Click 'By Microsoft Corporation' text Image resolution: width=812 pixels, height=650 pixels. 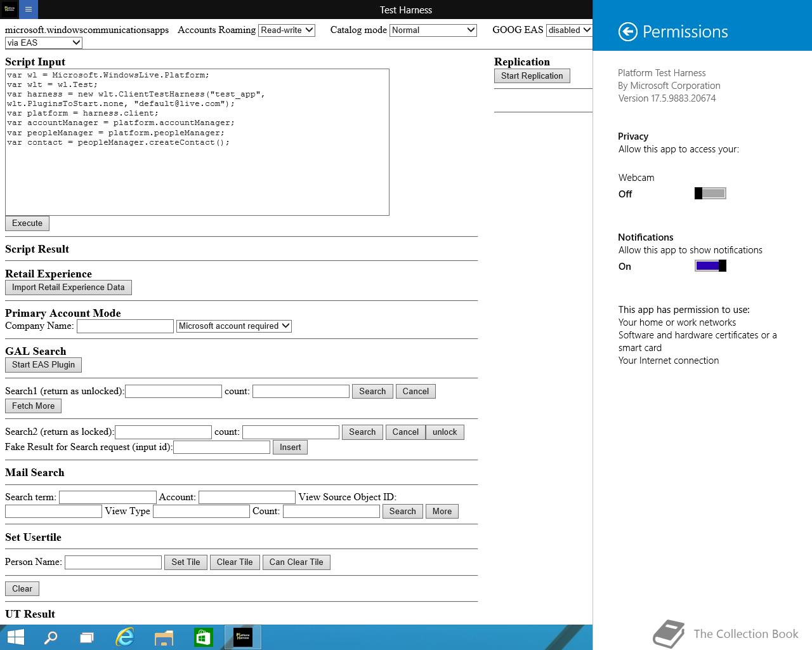(x=669, y=86)
